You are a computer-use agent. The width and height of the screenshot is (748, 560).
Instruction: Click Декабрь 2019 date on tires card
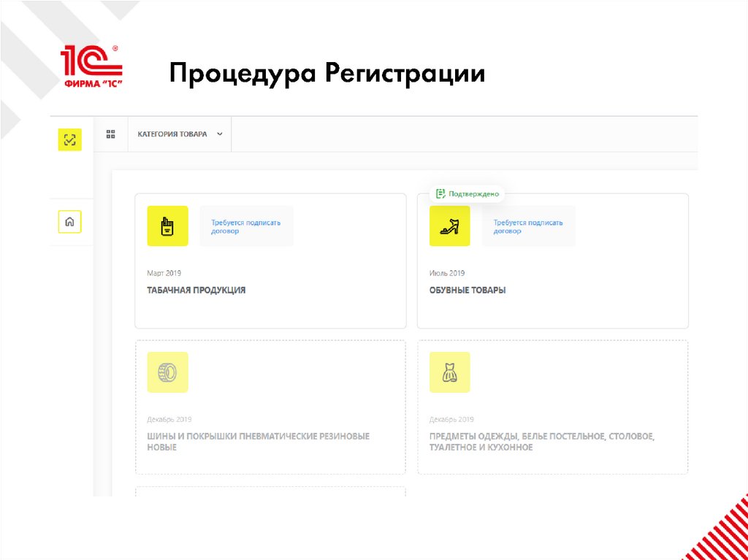tap(169, 420)
